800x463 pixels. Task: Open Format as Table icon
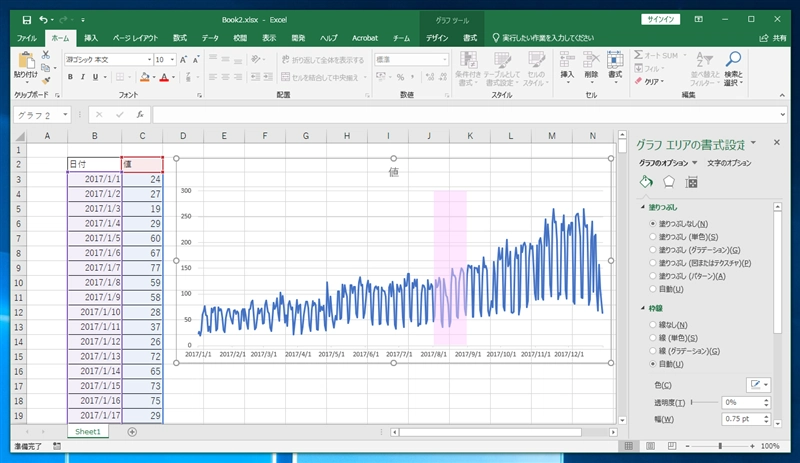503,60
